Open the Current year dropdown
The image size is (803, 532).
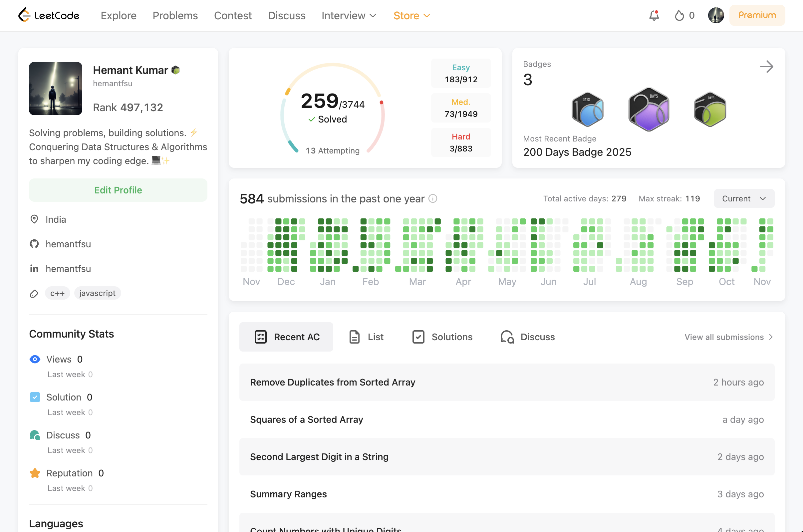click(743, 198)
